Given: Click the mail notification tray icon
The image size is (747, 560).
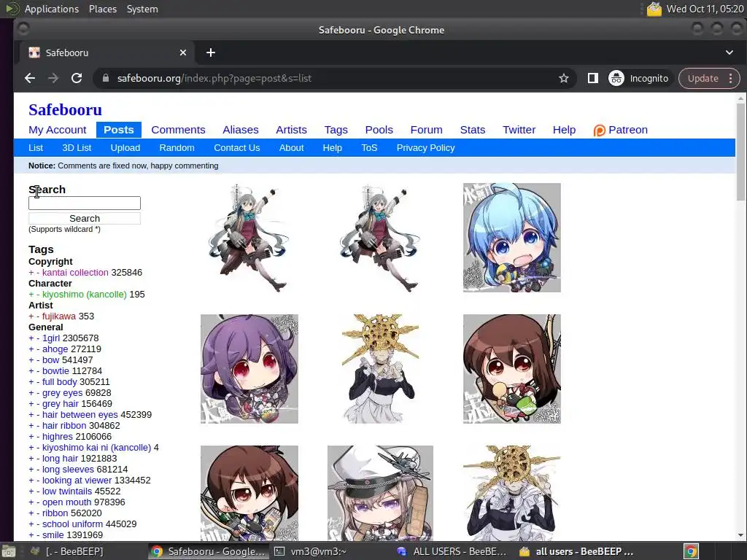Looking at the screenshot, I should click(x=654, y=9).
